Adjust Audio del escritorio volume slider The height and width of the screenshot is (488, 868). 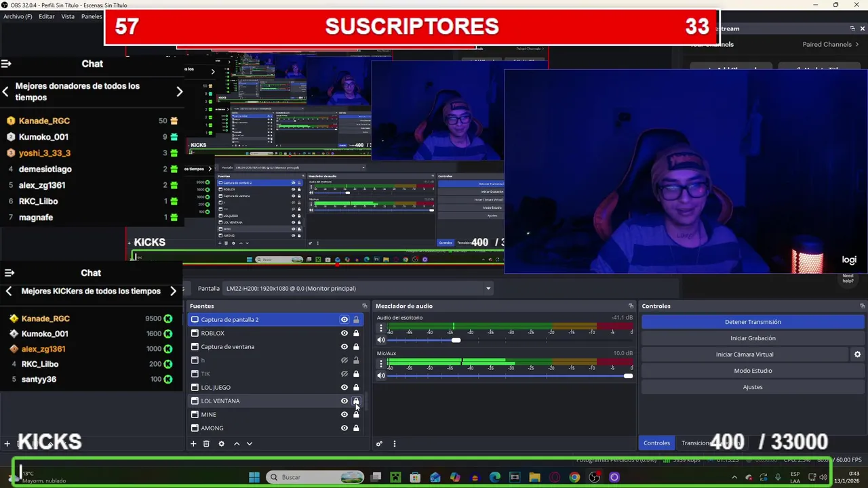pos(456,340)
